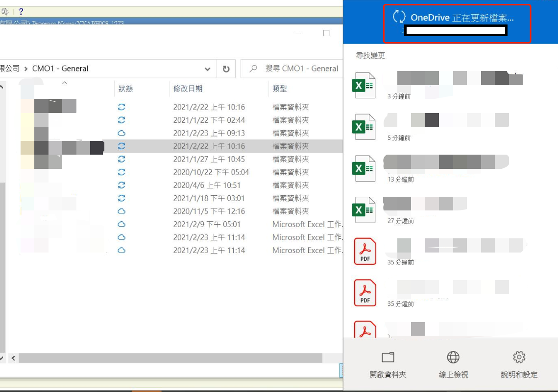This screenshot has width=558, height=392.
Task: Expand address bar history dropdown
Action: pos(207,69)
